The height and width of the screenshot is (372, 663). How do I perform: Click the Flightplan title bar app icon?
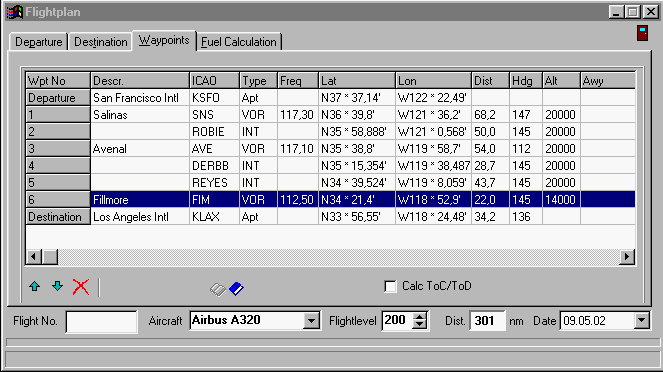click(15, 12)
